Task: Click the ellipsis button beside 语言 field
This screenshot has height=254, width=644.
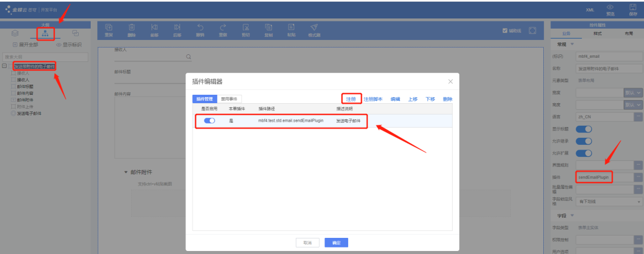Action: pyautogui.click(x=639, y=117)
